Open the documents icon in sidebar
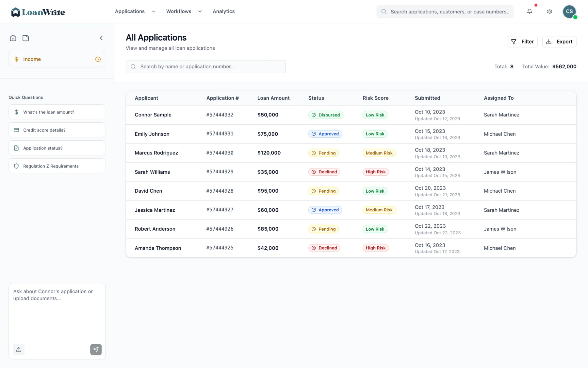588x368 pixels. pyautogui.click(x=26, y=38)
